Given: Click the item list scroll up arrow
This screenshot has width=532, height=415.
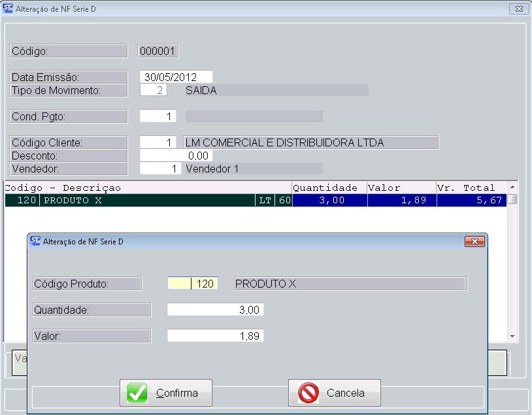Looking at the screenshot, I should [x=512, y=188].
